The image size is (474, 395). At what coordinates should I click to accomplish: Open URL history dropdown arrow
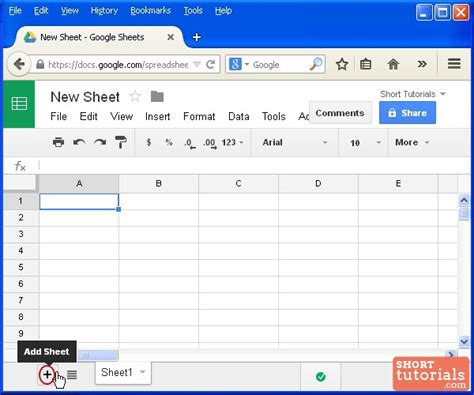(197, 64)
